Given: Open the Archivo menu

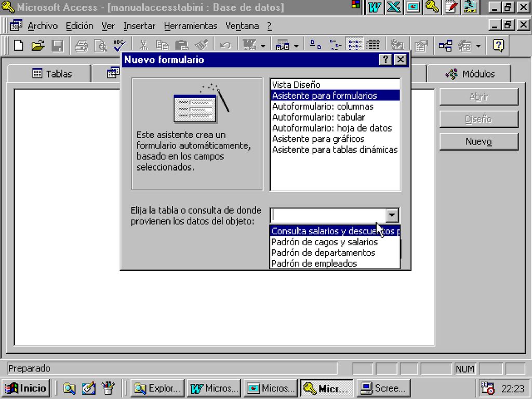Looking at the screenshot, I should click(x=43, y=26).
